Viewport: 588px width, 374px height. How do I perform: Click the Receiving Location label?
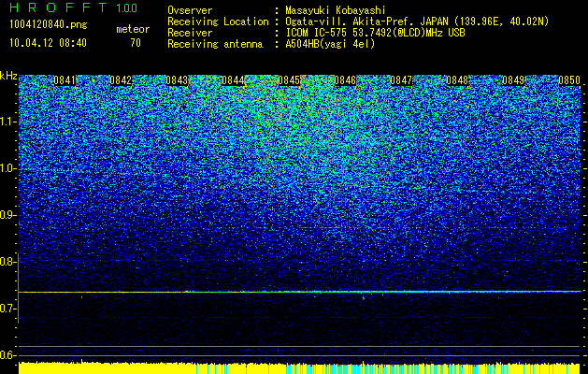click(218, 22)
